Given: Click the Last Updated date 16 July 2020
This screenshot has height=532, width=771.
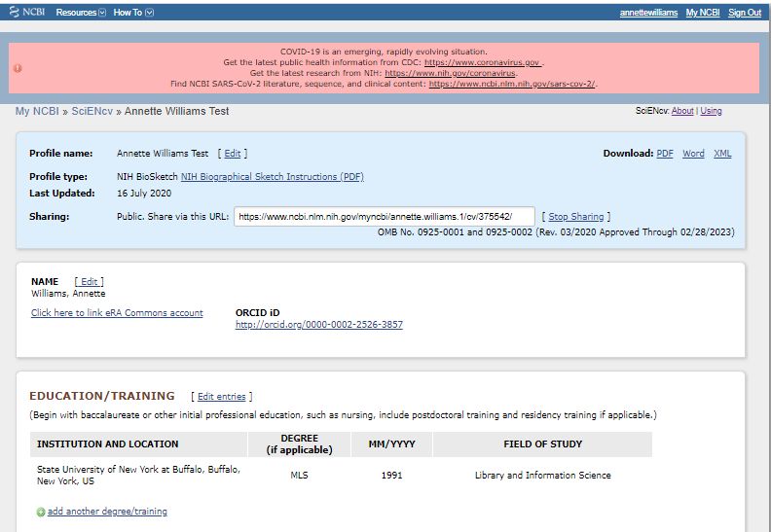Looking at the screenshot, I should pyautogui.click(x=144, y=194).
